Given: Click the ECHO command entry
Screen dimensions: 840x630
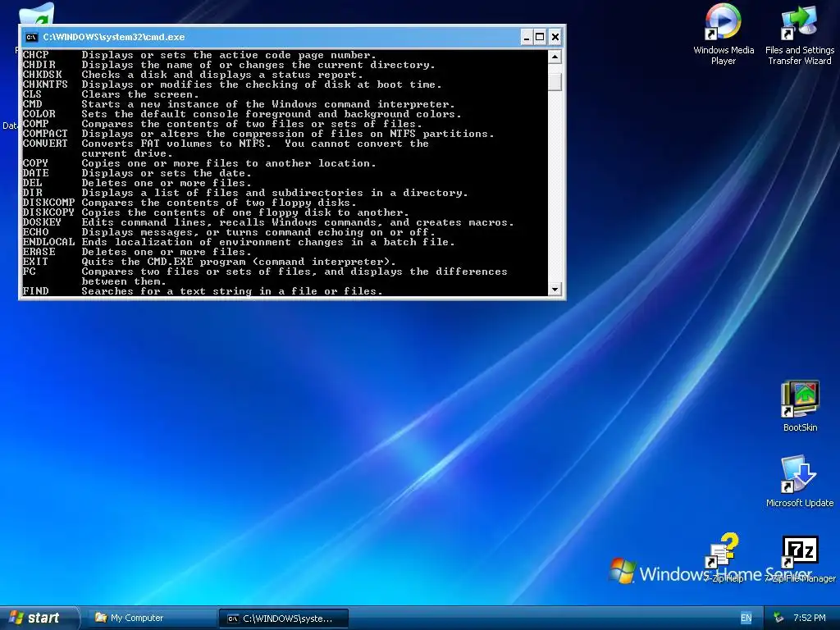Looking at the screenshot, I should point(229,232).
